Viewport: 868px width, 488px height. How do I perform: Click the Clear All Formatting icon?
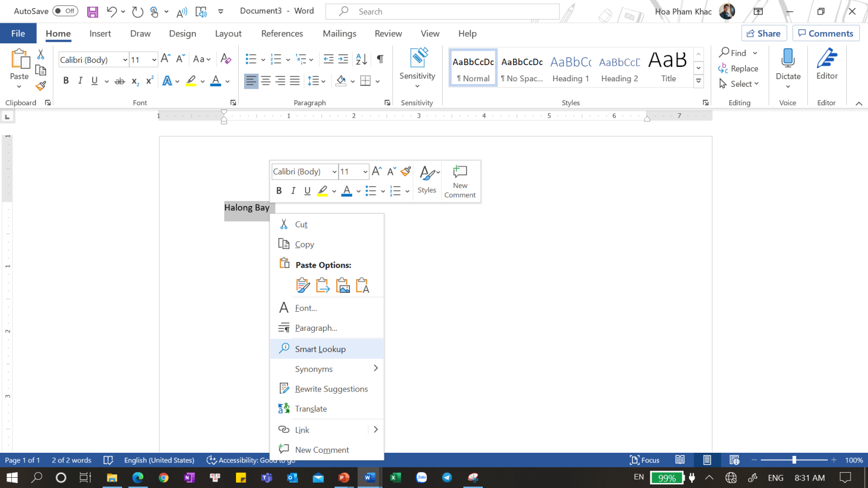(x=226, y=59)
